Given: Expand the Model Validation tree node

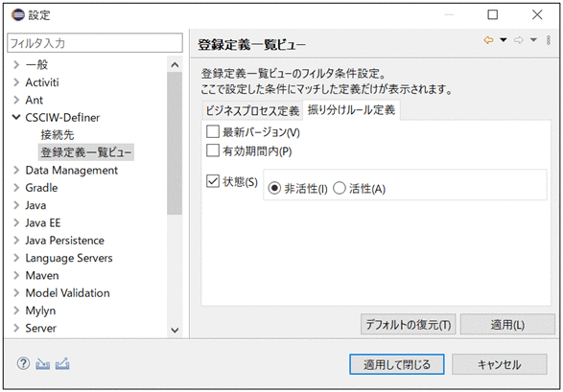Looking at the screenshot, I should [16, 293].
